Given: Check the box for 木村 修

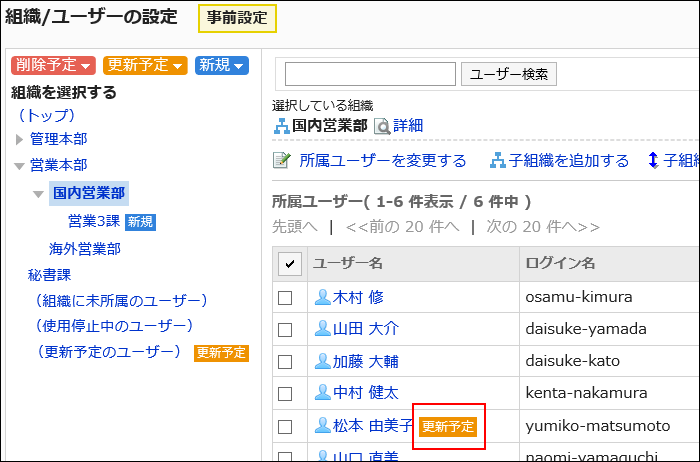Looking at the screenshot, I should pos(285,298).
